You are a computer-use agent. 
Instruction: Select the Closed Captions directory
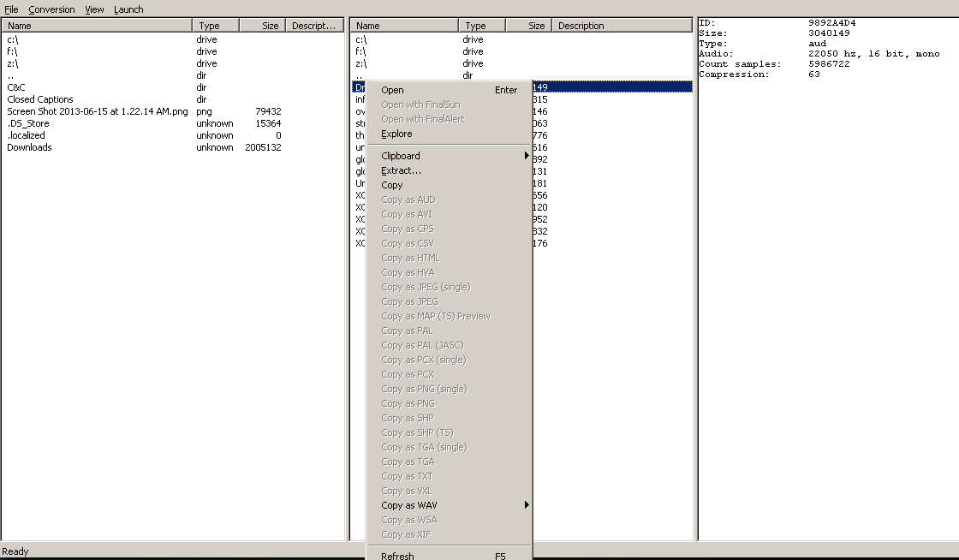pos(40,99)
